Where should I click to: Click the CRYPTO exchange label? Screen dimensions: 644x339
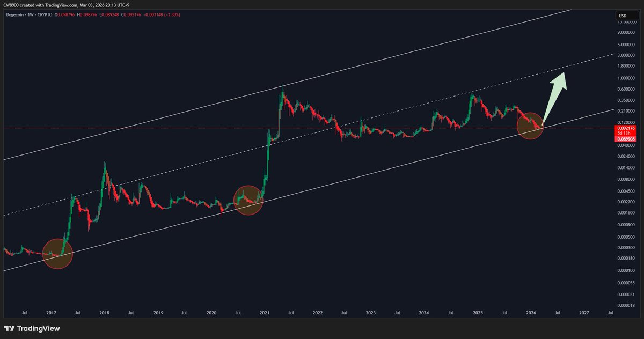(45, 14)
